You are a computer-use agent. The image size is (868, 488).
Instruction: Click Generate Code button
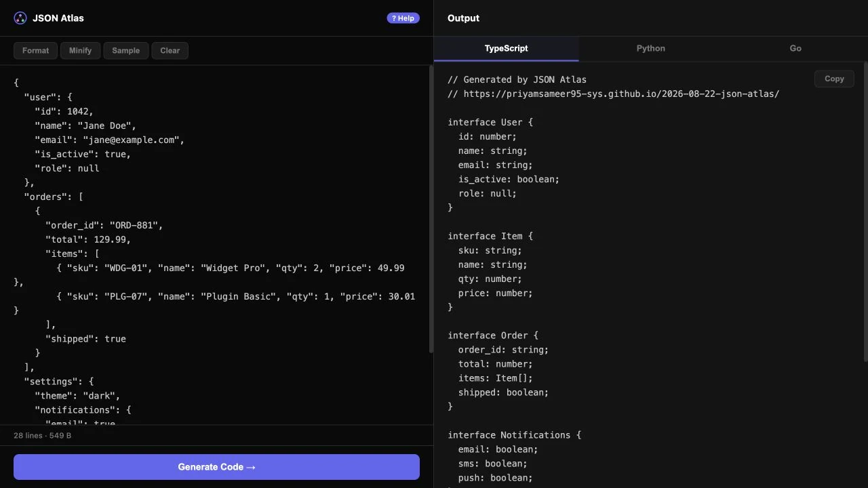[x=216, y=467]
